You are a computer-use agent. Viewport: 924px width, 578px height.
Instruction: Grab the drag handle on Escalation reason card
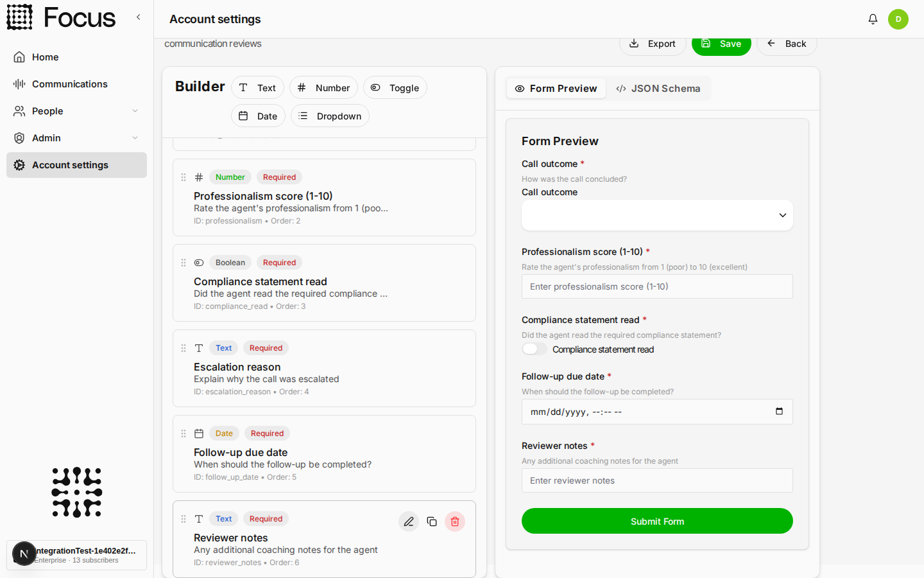(184, 348)
